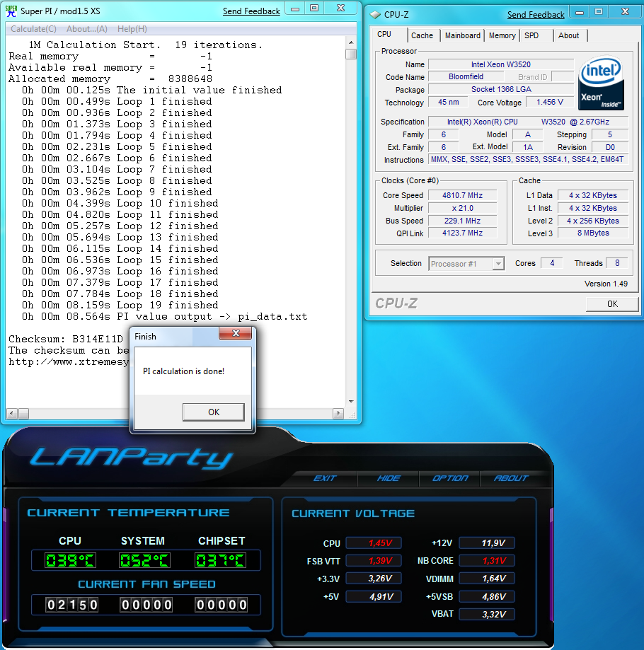Click the VDIMM 1,64V readout

click(x=488, y=579)
